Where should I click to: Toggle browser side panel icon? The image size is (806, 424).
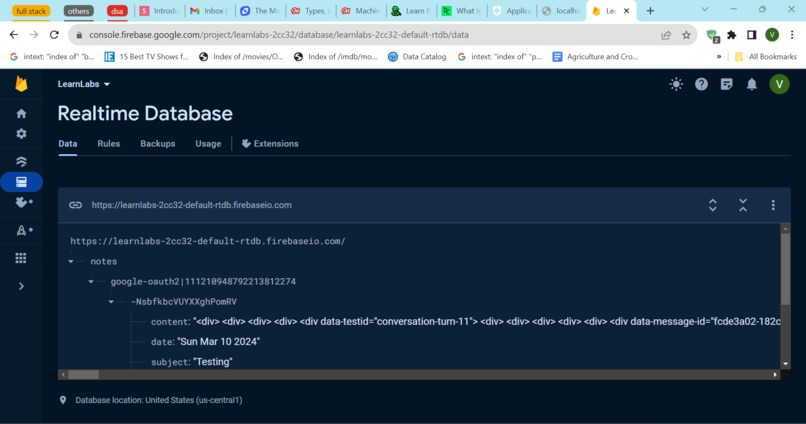point(752,35)
